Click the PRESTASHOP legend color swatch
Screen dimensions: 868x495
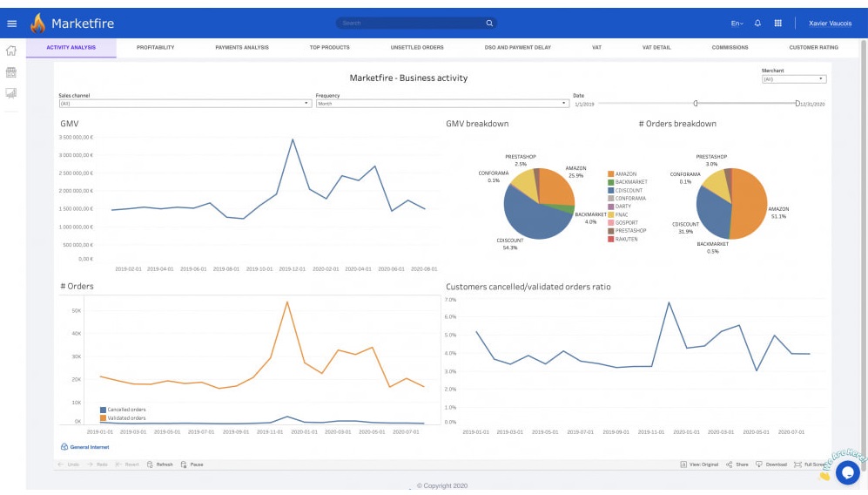click(x=610, y=231)
